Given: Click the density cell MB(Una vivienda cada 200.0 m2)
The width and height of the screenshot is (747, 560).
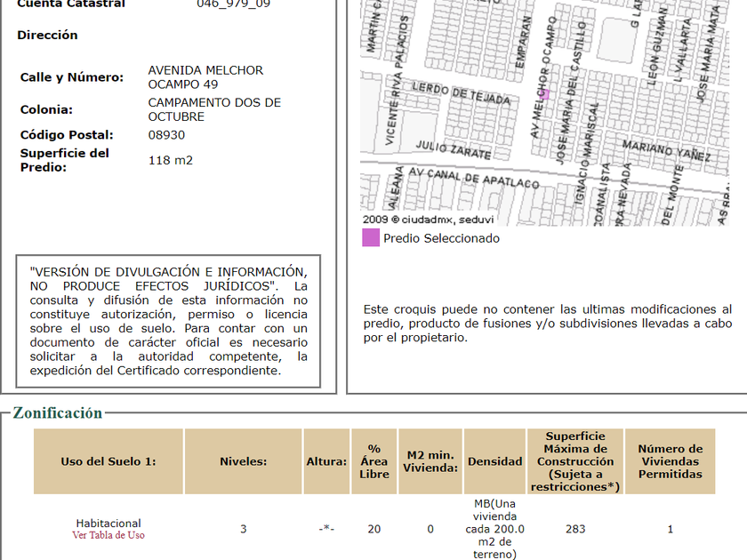Looking at the screenshot, I should (x=495, y=529).
